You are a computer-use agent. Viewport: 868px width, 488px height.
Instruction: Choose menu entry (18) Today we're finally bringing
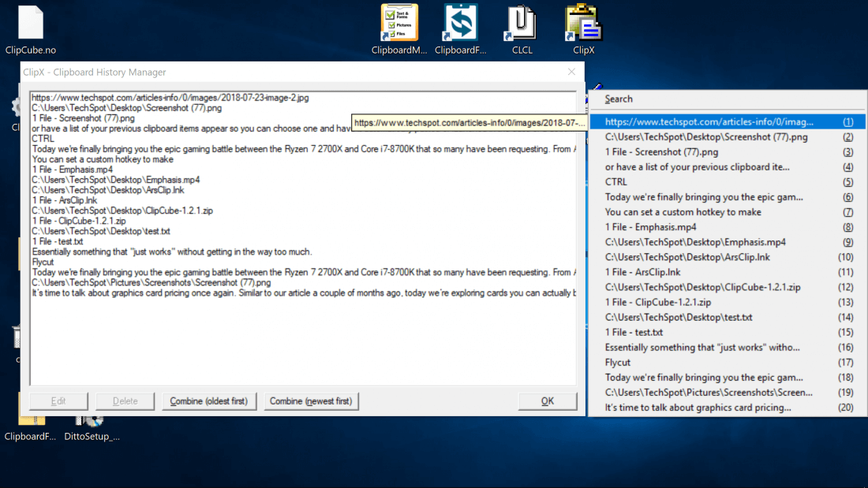(728, 378)
